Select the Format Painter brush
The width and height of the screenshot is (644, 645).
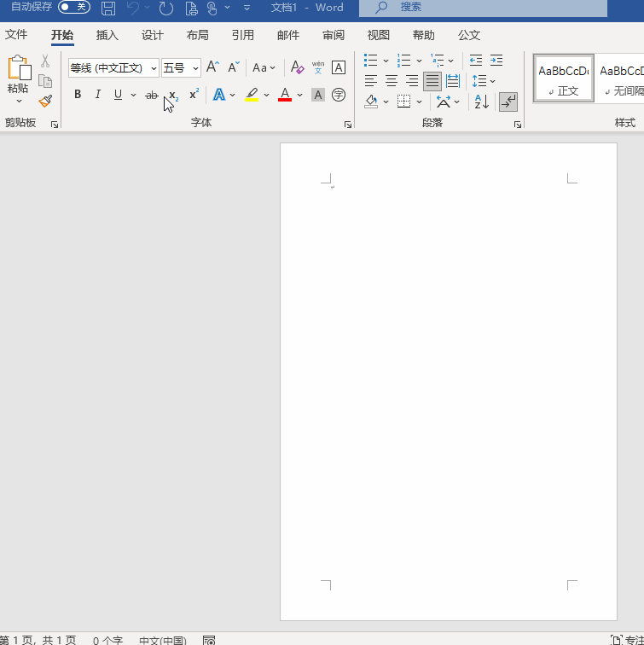[x=45, y=101]
